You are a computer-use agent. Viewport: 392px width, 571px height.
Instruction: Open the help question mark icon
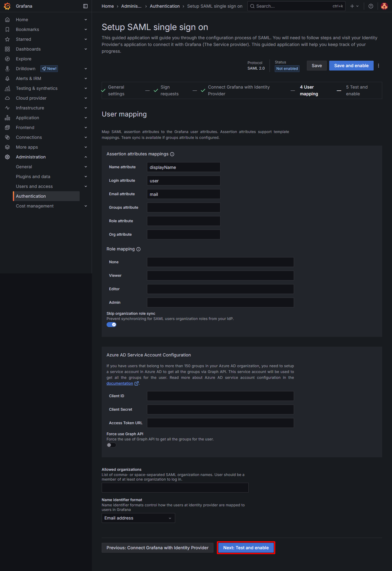pos(371,6)
